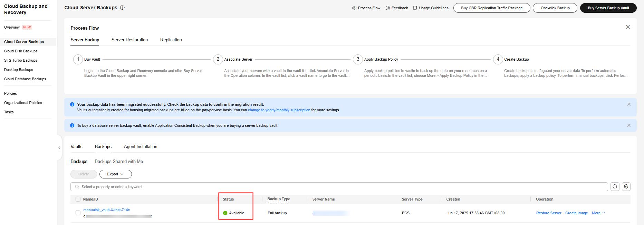Select the Backups sub-tab
644x225 pixels.
79,161
